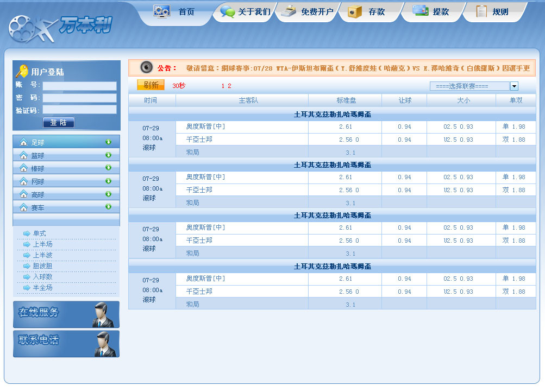Focus the 验证码 input field
Viewport: 545px width, 392px height.
[79, 110]
